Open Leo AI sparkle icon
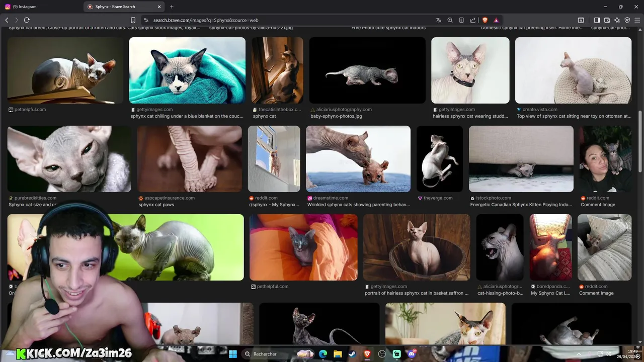 tap(617, 20)
